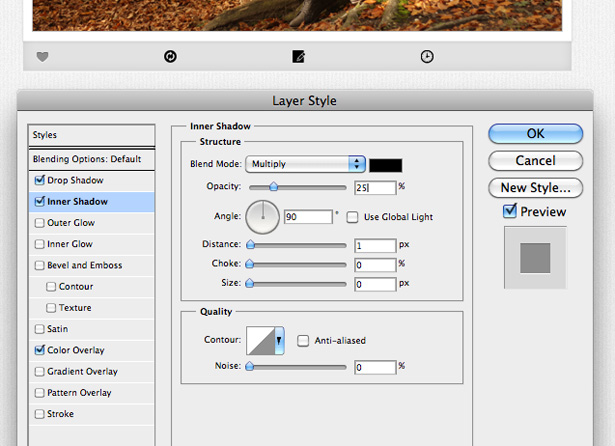Toggle Use Global Light checkbox
The image size is (615, 446).
click(352, 217)
